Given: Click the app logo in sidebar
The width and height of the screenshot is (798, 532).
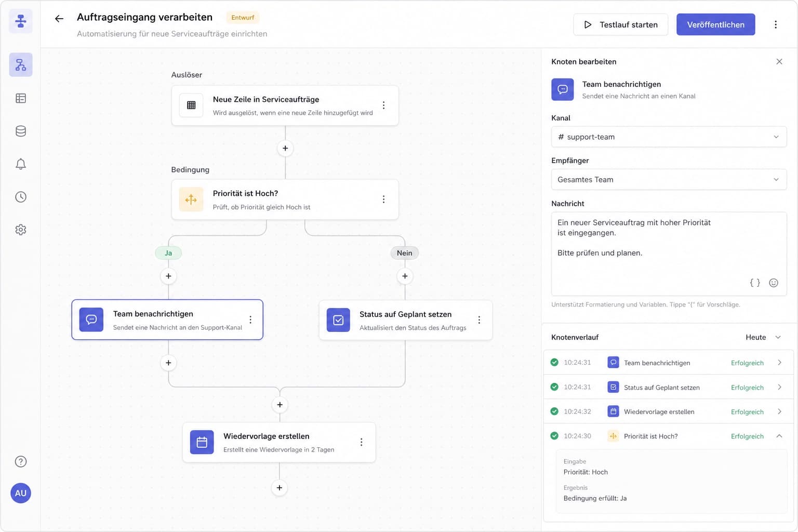Looking at the screenshot, I should point(21,21).
